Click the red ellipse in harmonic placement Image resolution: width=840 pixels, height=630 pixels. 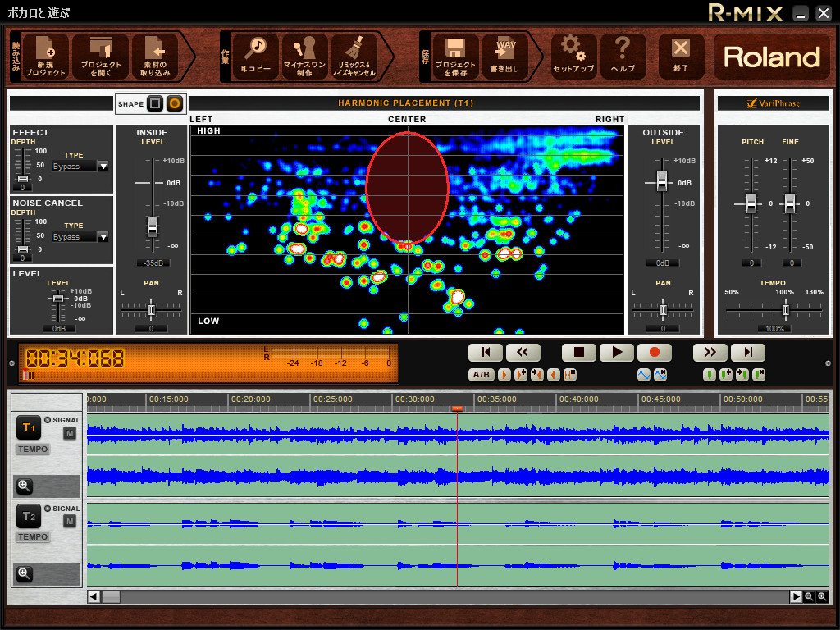click(407, 188)
